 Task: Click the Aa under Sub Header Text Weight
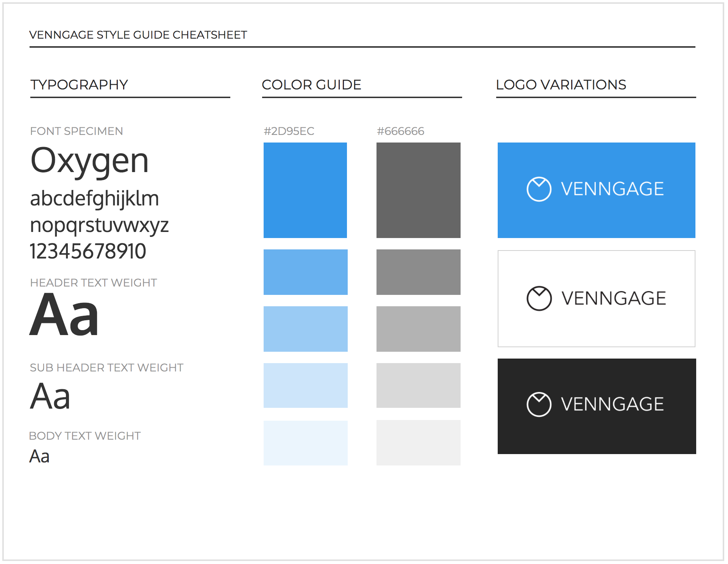50,396
